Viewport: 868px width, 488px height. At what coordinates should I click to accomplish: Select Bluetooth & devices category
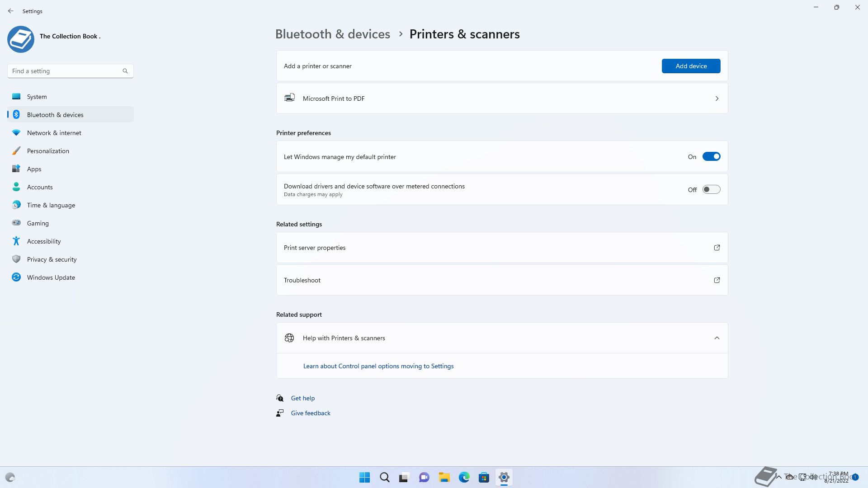(71, 114)
